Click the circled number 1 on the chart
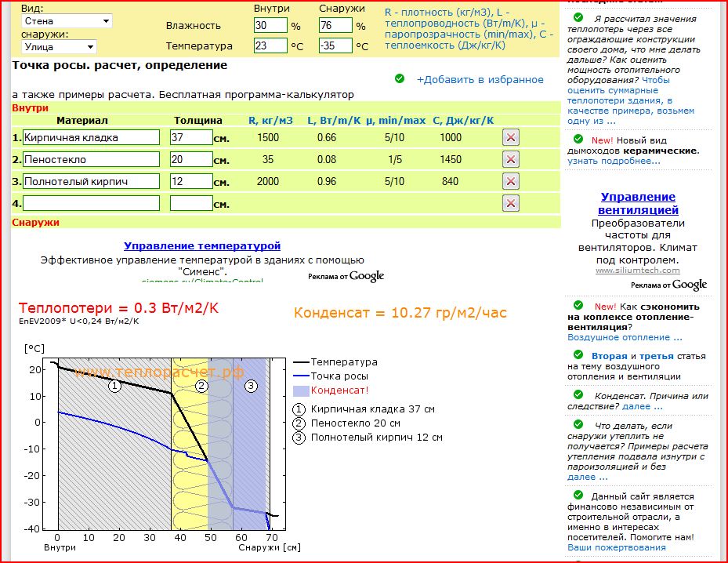Image resolution: width=728 pixels, height=563 pixels. [x=114, y=386]
